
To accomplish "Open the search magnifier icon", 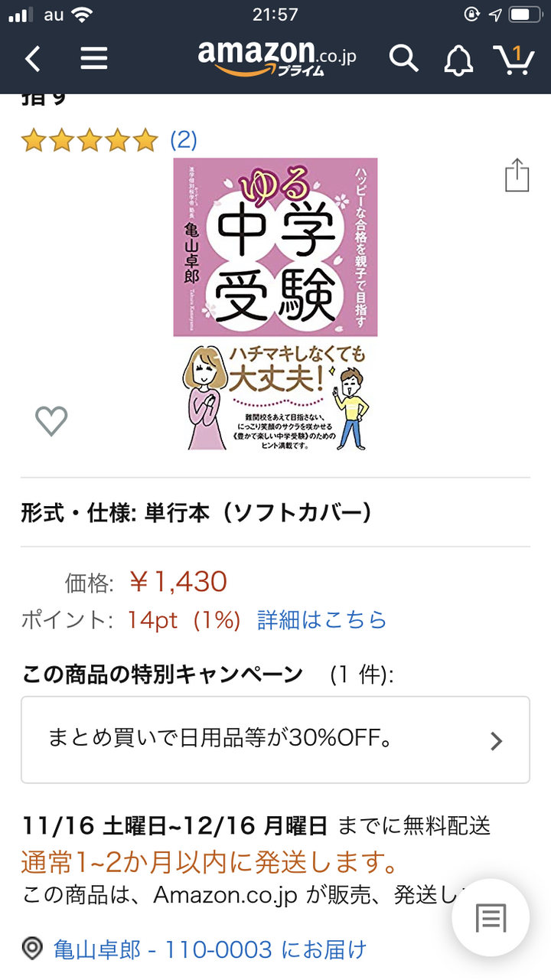I will click(403, 58).
